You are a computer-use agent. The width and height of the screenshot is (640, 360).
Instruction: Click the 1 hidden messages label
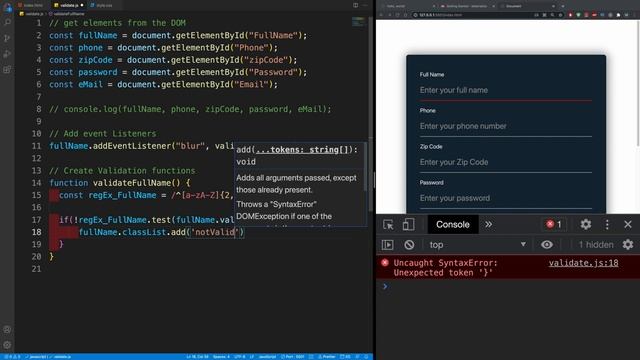pyautogui.click(x=596, y=244)
